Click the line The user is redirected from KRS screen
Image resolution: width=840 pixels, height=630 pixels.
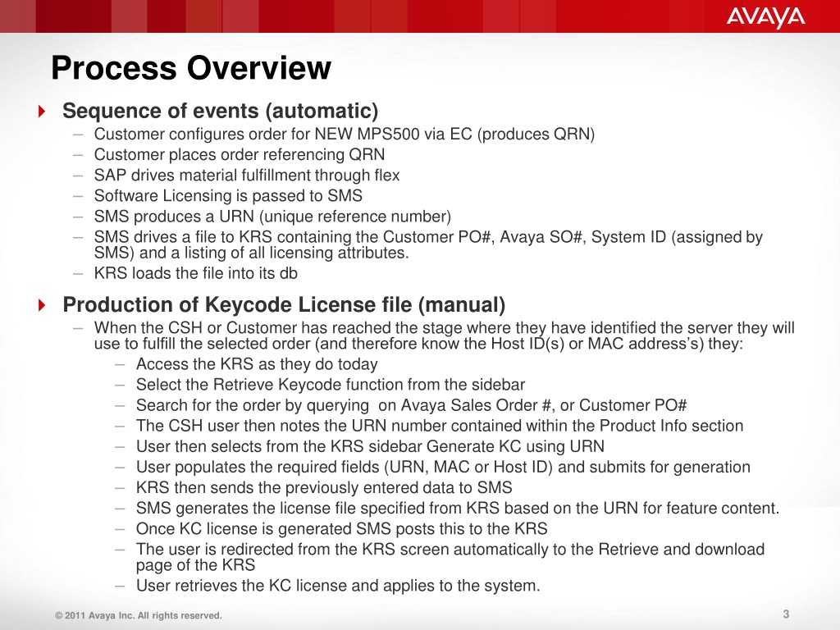click(x=450, y=557)
